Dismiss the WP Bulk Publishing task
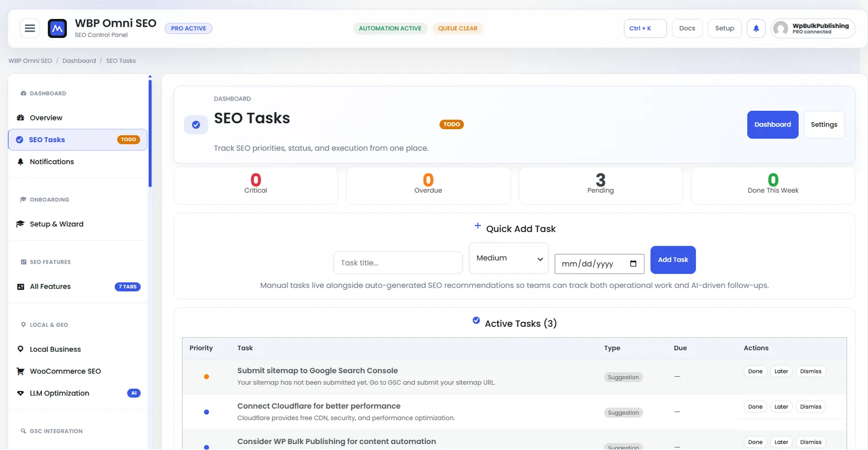Viewport: 868px width, 450px height. click(810, 442)
